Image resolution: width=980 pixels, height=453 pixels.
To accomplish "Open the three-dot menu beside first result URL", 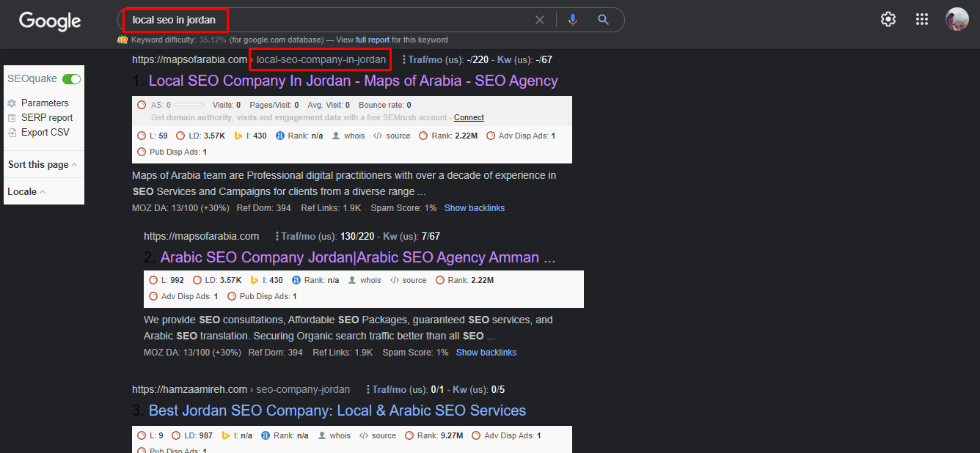I will [x=403, y=59].
